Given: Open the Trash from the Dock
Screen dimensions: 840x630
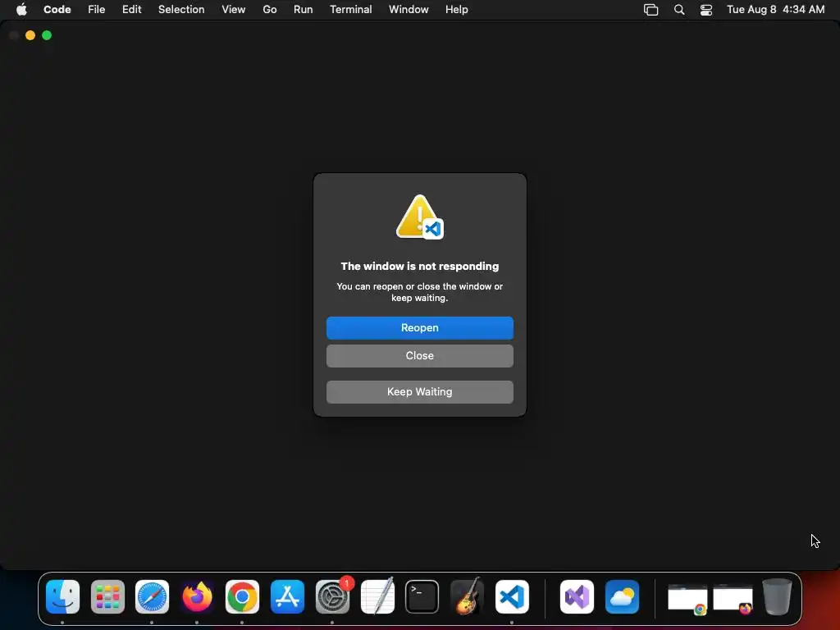Looking at the screenshot, I should pos(777,597).
